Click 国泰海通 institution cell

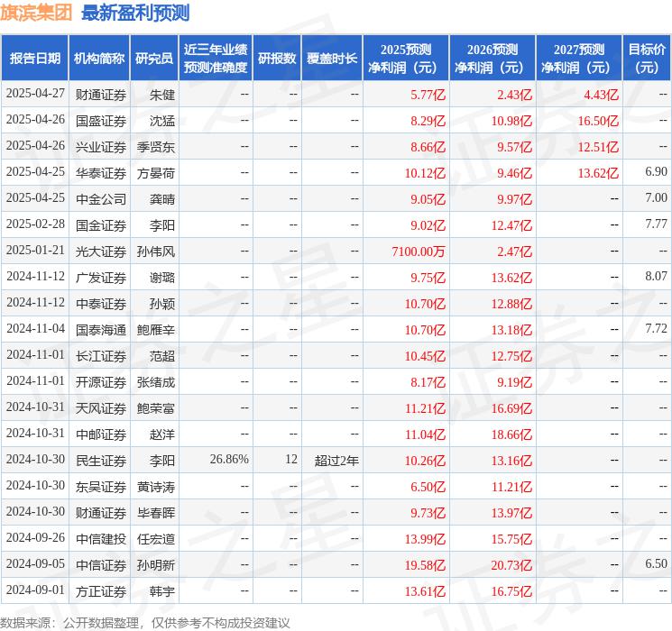tap(101, 330)
